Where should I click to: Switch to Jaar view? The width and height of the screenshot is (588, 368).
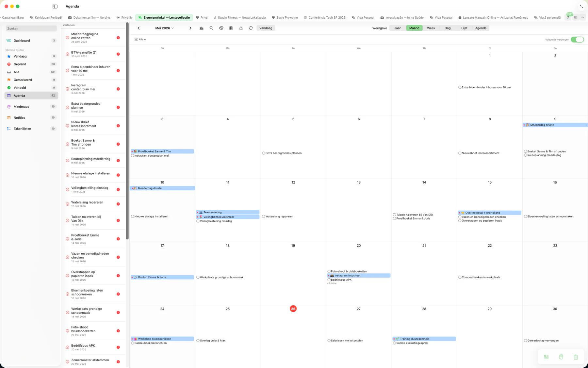click(x=398, y=28)
